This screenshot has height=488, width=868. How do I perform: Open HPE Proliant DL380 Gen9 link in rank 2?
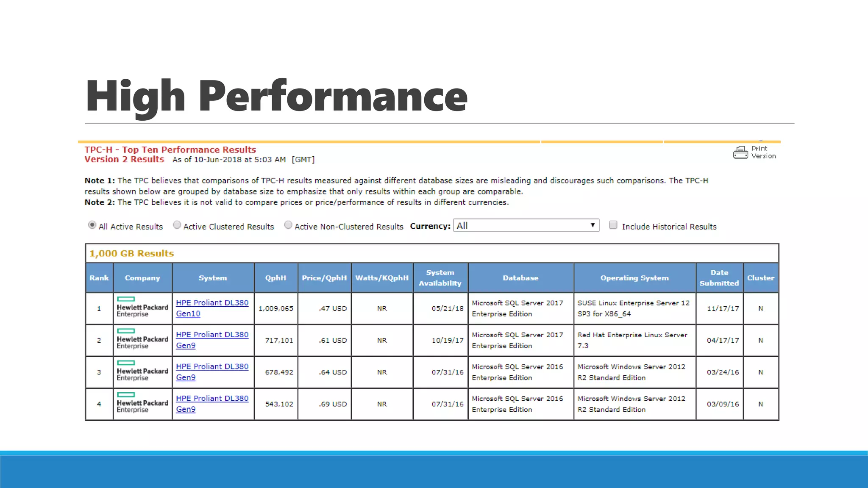click(x=212, y=340)
